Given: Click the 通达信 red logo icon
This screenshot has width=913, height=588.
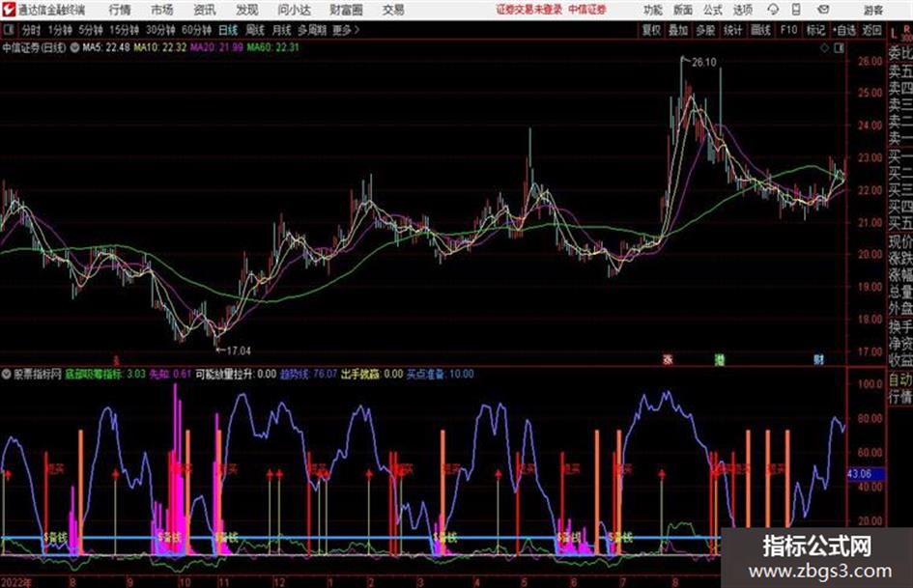Looking at the screenshot, I should coord(9,10).
